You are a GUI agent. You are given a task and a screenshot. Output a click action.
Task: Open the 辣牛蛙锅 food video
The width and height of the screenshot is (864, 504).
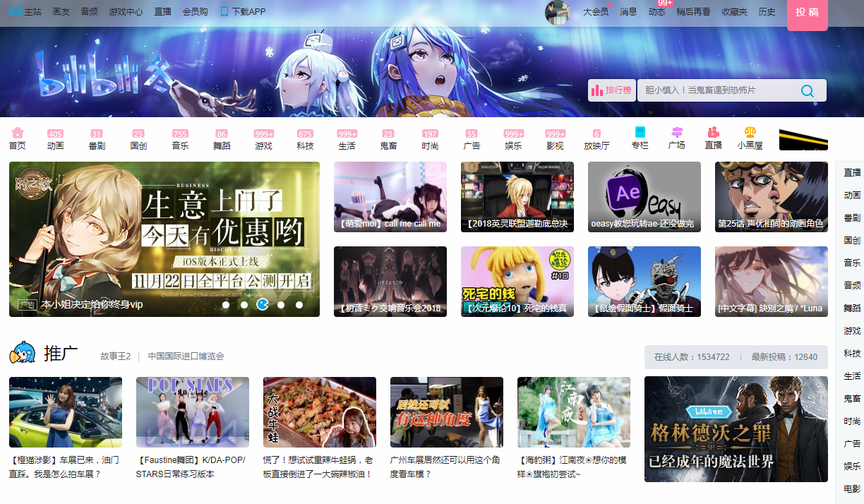coord(320,412)
